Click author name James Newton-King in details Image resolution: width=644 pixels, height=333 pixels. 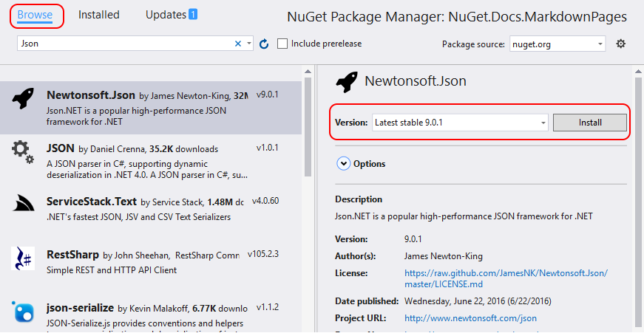pos(443,256)
